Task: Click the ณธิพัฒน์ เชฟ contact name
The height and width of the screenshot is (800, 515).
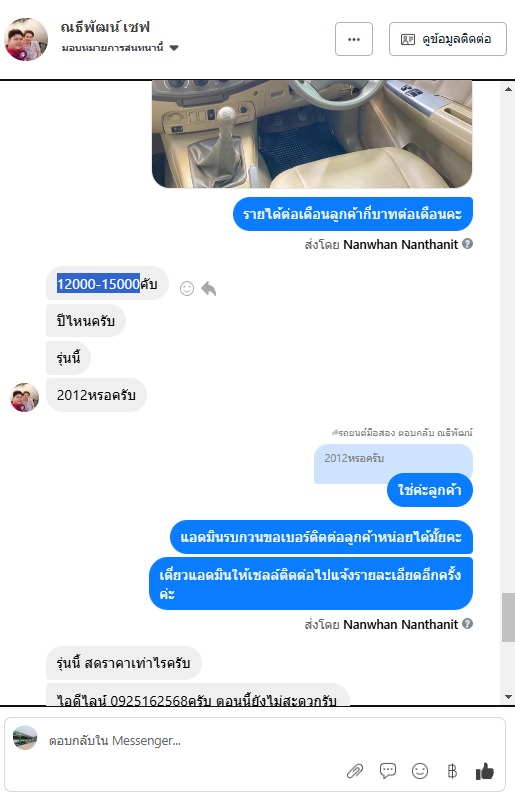Action: click(x=105, y=27)
